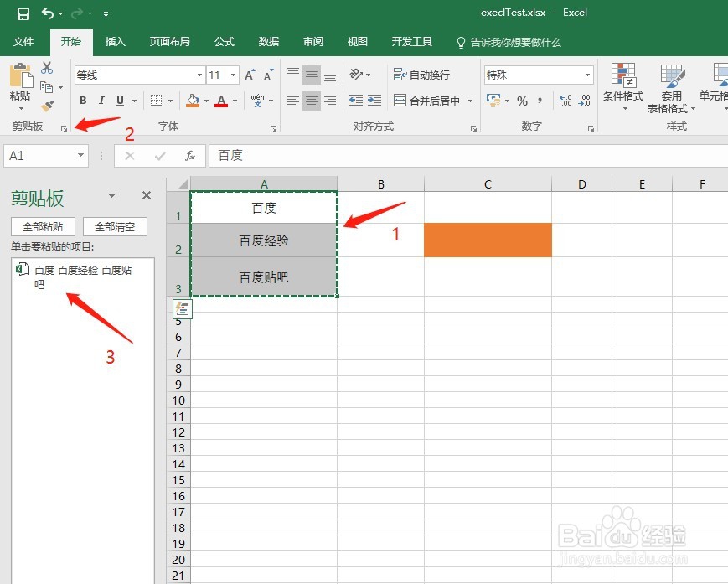The width and height of the screenshot is (728, 584).
Task: Click Increase Indent icon
Action: pyautogui.click(x=374, y=101)
